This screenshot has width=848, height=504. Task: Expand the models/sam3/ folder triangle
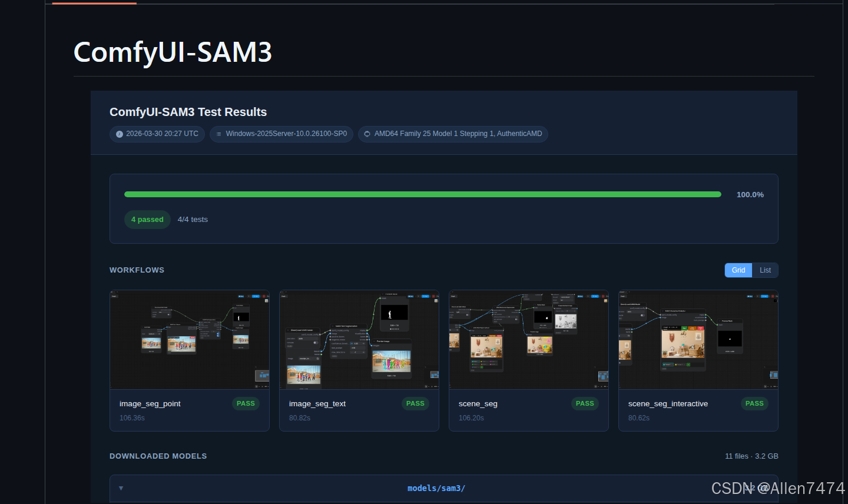tap(121, 488)
